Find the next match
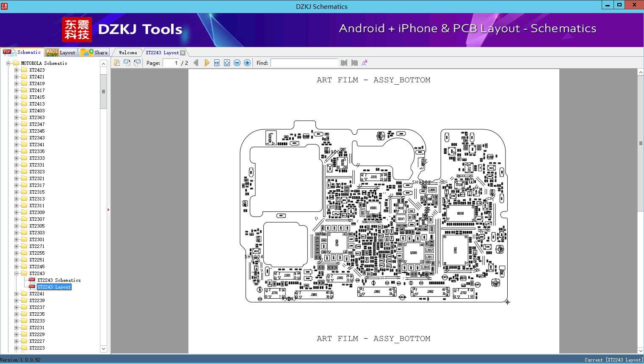This screenshot has width=644, height=364. pos(354,63)
